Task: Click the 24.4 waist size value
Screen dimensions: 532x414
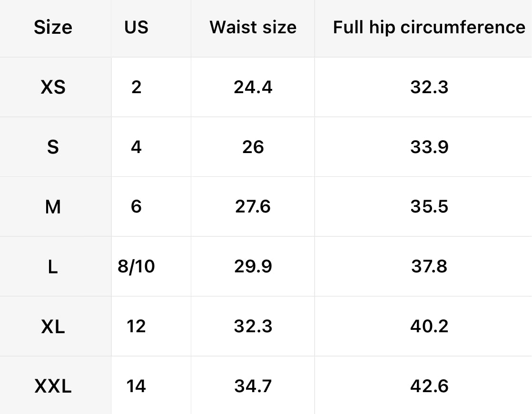Action: point(253,87)
